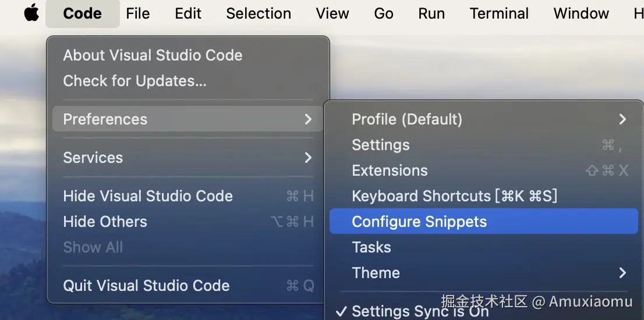The width and height of the screenshot is (644, 320).
Task: Open the Apple menu icon
Action: coord(31,13)
